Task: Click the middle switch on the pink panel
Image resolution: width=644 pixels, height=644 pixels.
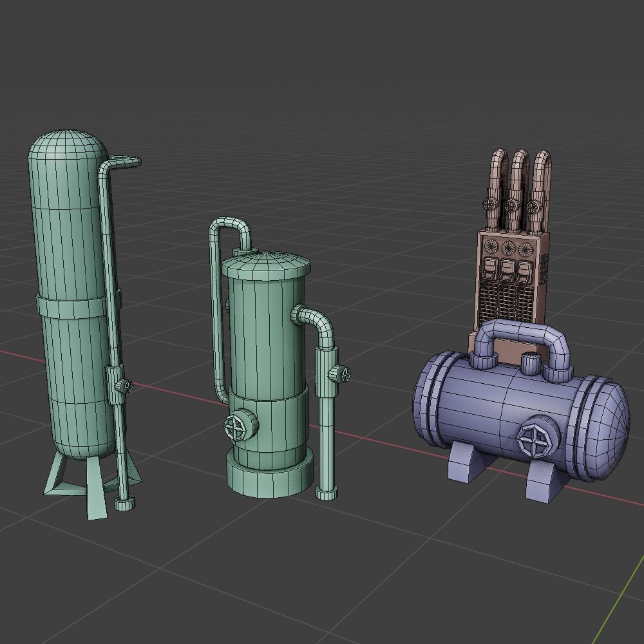Action: (509, 269)
